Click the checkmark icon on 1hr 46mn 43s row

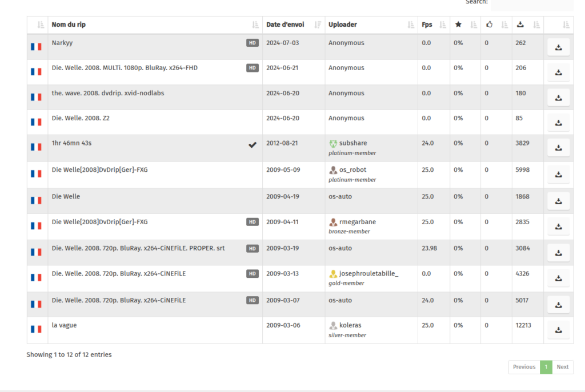[252, 144]
